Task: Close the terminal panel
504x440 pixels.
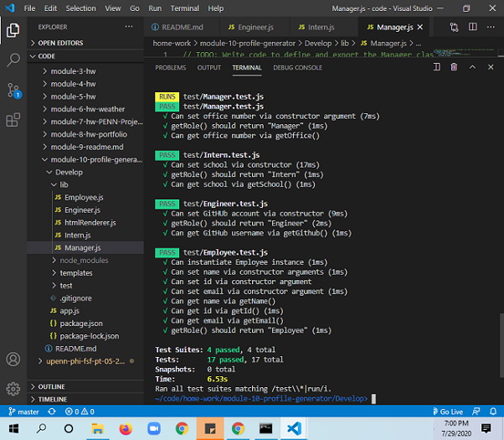Action: pos(491,67)
